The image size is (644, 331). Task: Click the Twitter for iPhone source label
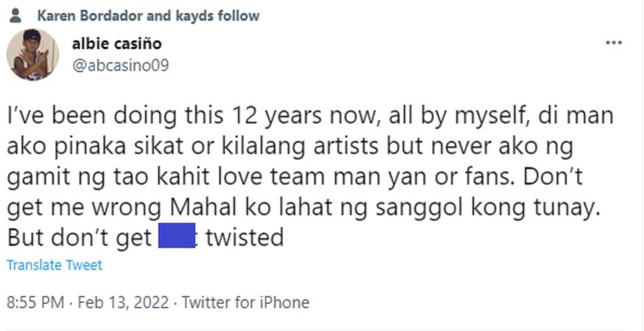coord(246,302)
